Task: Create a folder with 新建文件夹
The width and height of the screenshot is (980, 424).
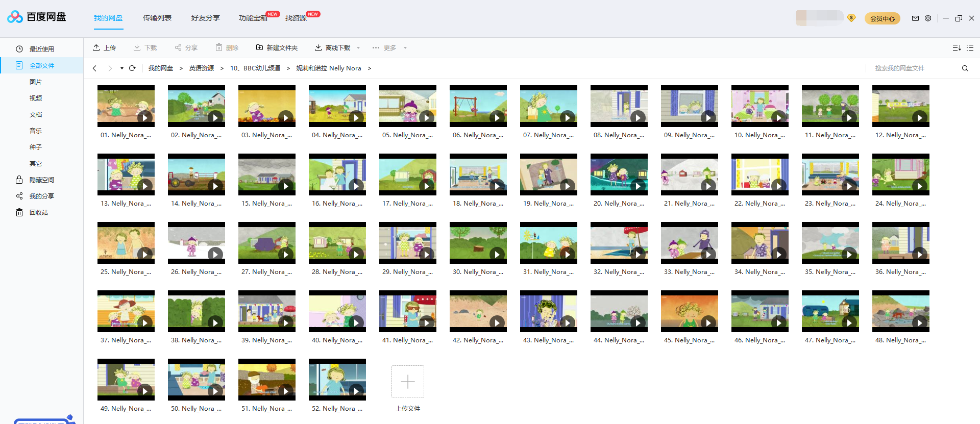Action: click(277, 47)
